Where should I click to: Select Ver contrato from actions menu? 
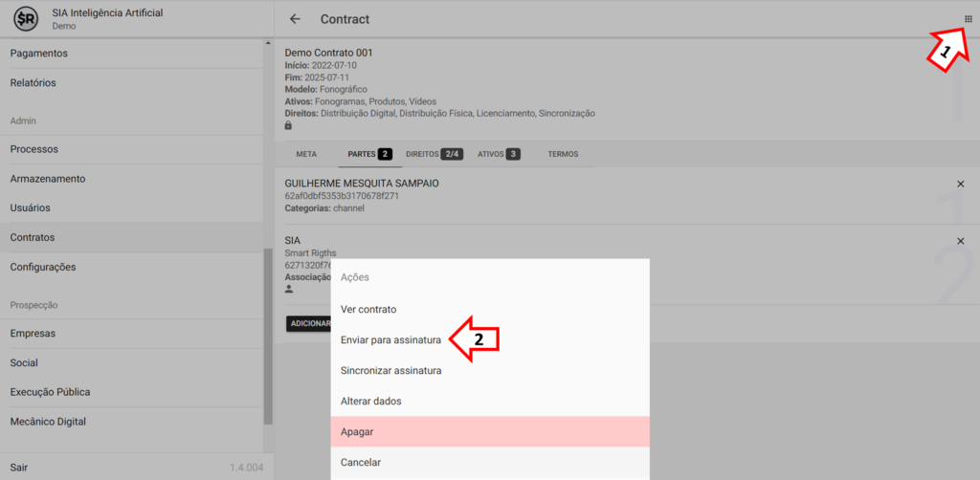(x=368, y=309)
